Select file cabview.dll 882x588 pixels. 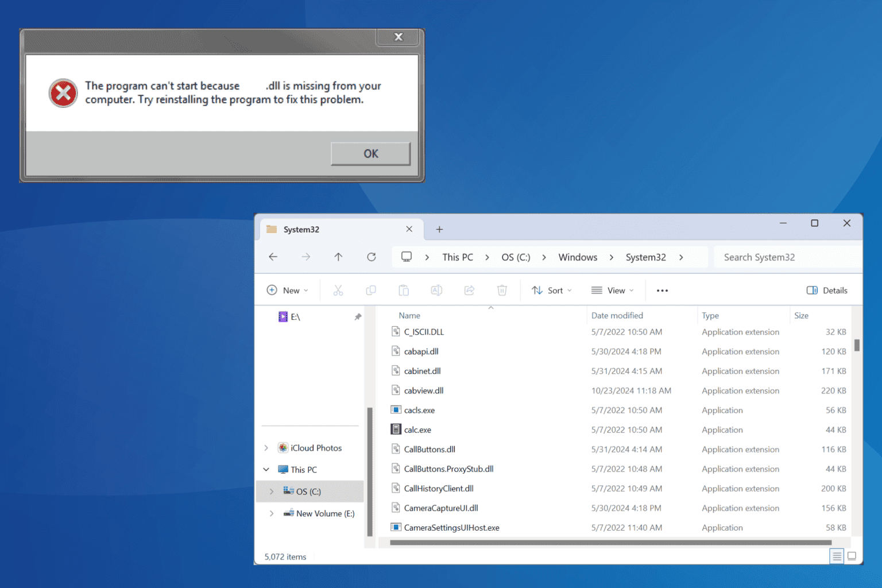[x=424, y=390]
